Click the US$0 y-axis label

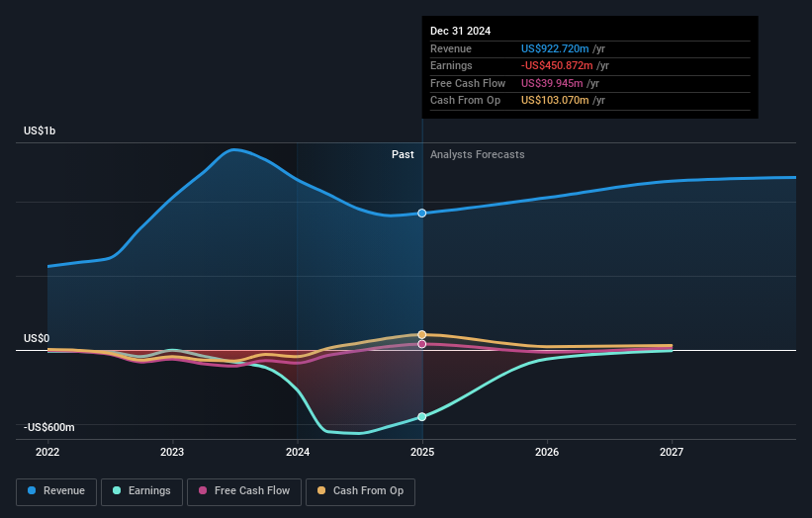[x=37, y=338]
